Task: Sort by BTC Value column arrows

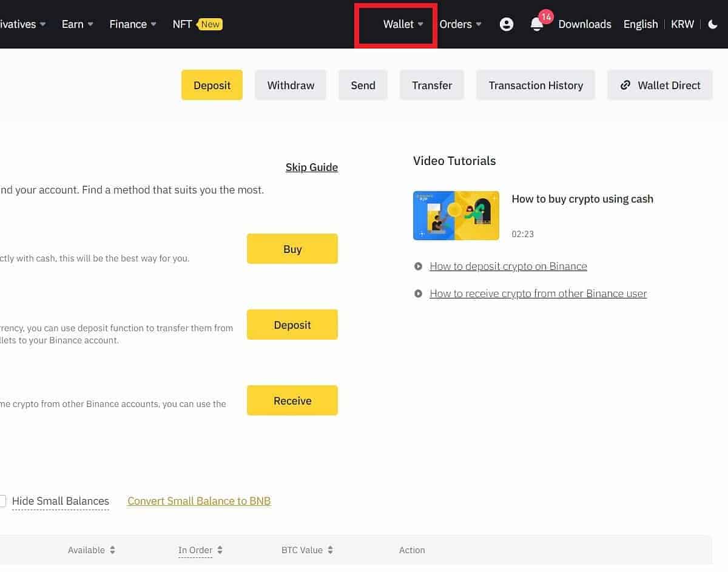Action: pyautogui.click(x=330, y=550)
